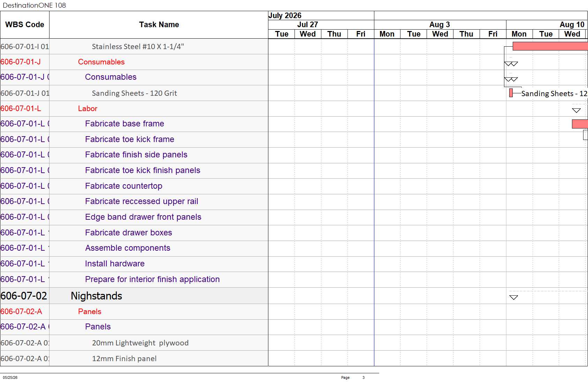
Task: Select Fabricate toe kick finish panels task
Action: (143, 170)
